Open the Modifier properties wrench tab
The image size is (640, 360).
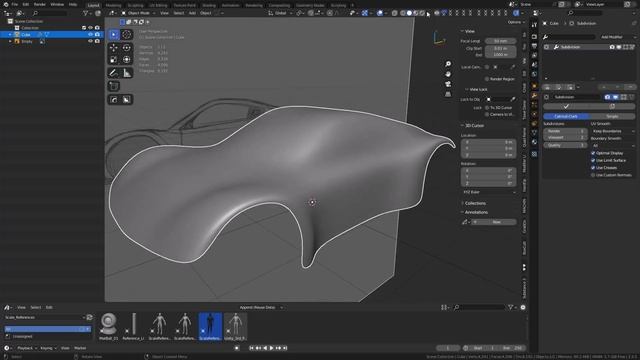coord(534,95)
